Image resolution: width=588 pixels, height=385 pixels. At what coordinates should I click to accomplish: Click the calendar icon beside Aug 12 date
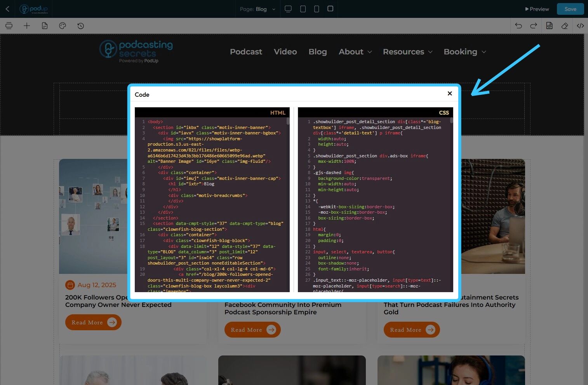pos(70,285)
